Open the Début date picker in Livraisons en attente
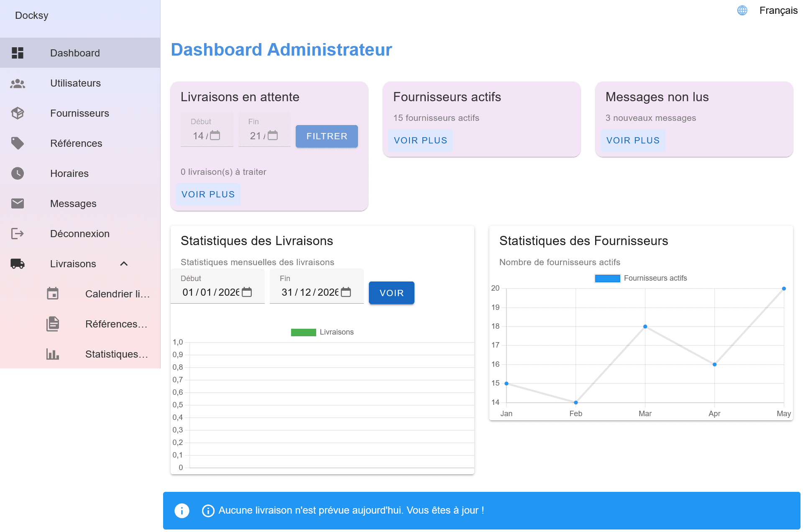803x532 pixels. click(215, 136)
